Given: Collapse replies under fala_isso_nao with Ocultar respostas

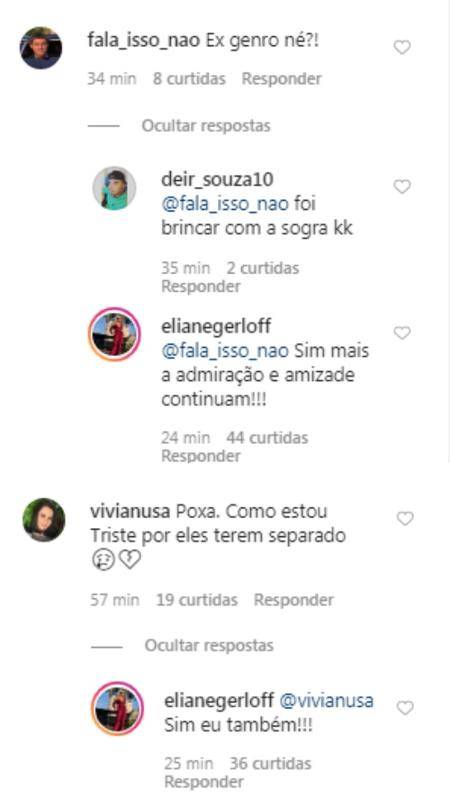Looking at the screenshot, I should (x=206, y=126).
